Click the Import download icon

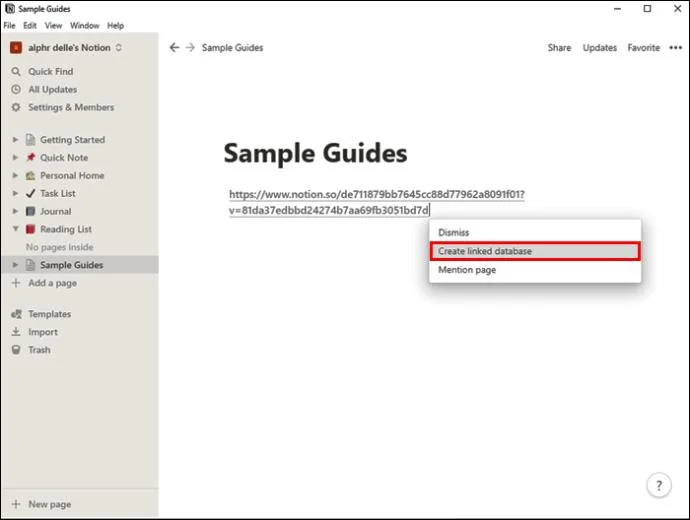(x=16, y=332)
